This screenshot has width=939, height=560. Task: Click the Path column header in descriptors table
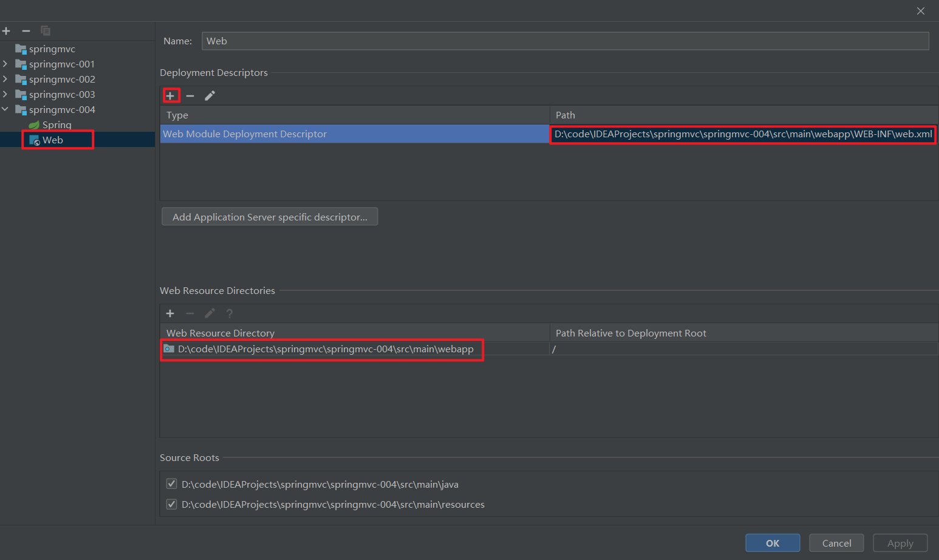[744, 115]
